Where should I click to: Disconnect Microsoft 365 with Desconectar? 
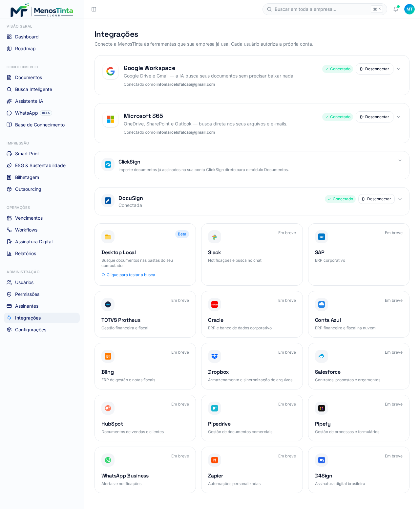tap(374, 117)
